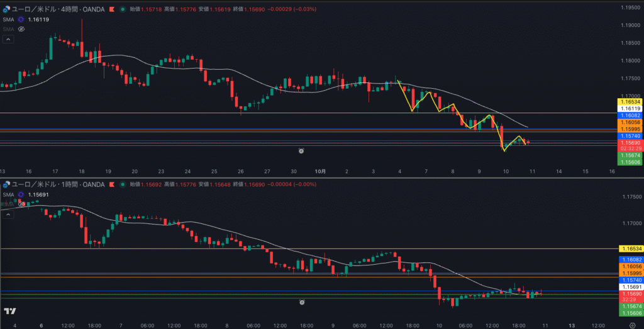Select the first SMA legend on 1-hour chart
Image resolution: width=644 pixels, height=329 pixels.
pos(8,195)
